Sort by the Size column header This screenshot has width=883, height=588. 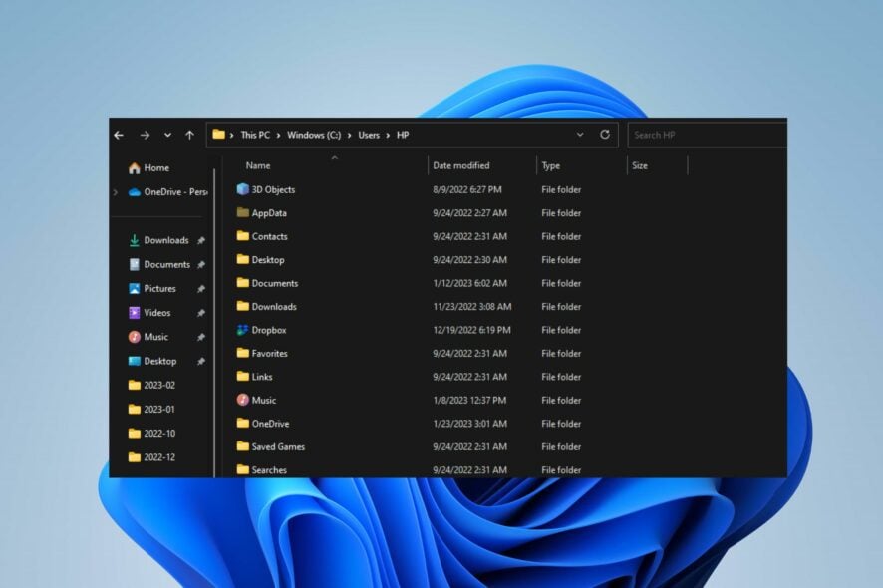pyautogui.click(x=640, y=165)
